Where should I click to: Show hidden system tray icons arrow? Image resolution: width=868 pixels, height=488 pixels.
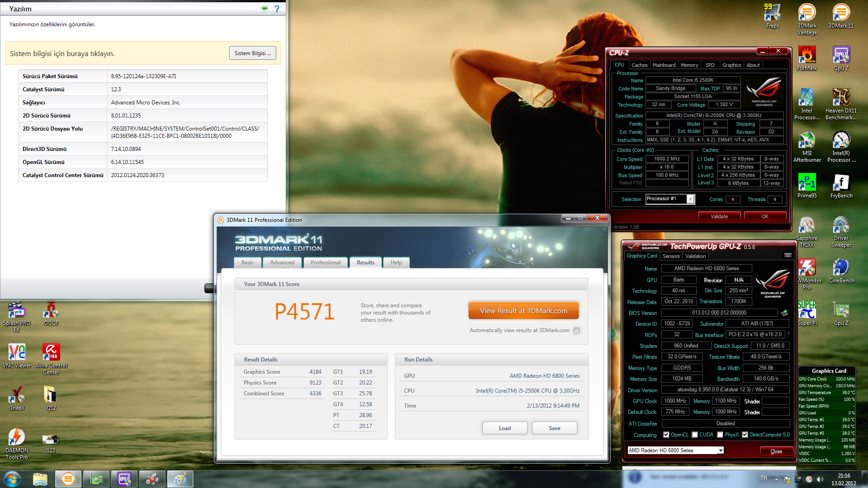776,479
